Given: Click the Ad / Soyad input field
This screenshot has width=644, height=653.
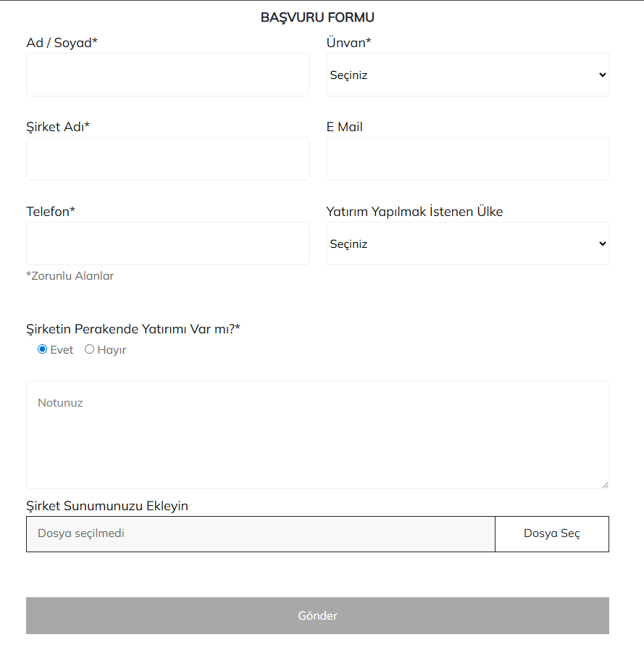Looking at the screenshot, I should pyautogui.click(x=167, y=75).
